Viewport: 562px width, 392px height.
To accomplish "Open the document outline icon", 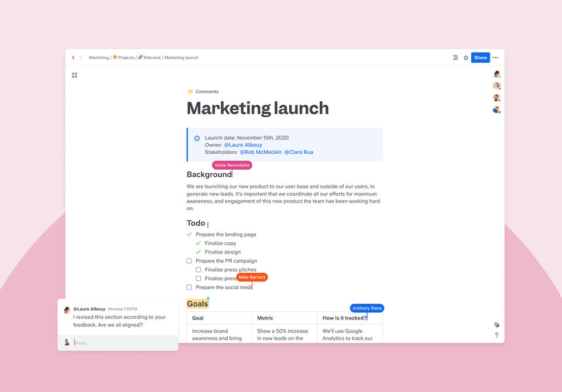I will click(x=455, y=57).
